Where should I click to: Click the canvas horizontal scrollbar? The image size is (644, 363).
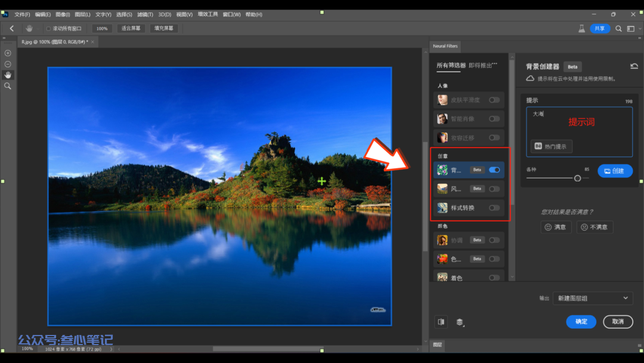point(268,349)
